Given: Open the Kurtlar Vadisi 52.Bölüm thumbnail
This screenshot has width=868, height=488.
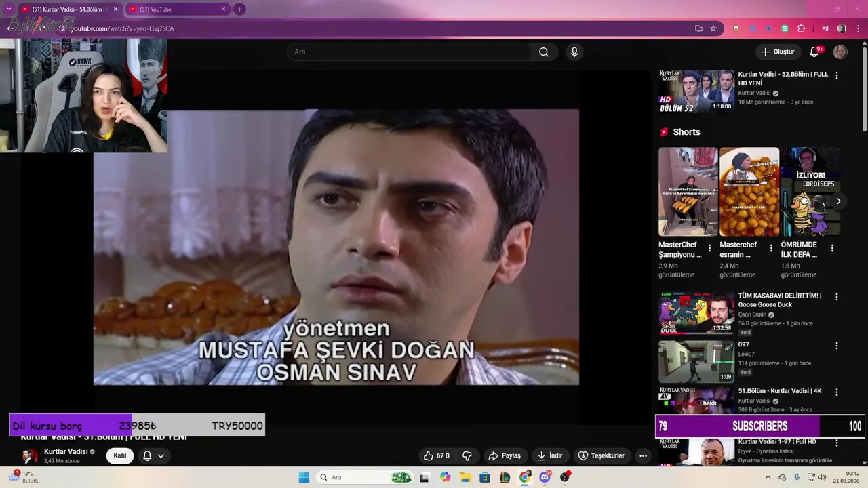Looking at the screenshot, I should (x=696, y=91).
